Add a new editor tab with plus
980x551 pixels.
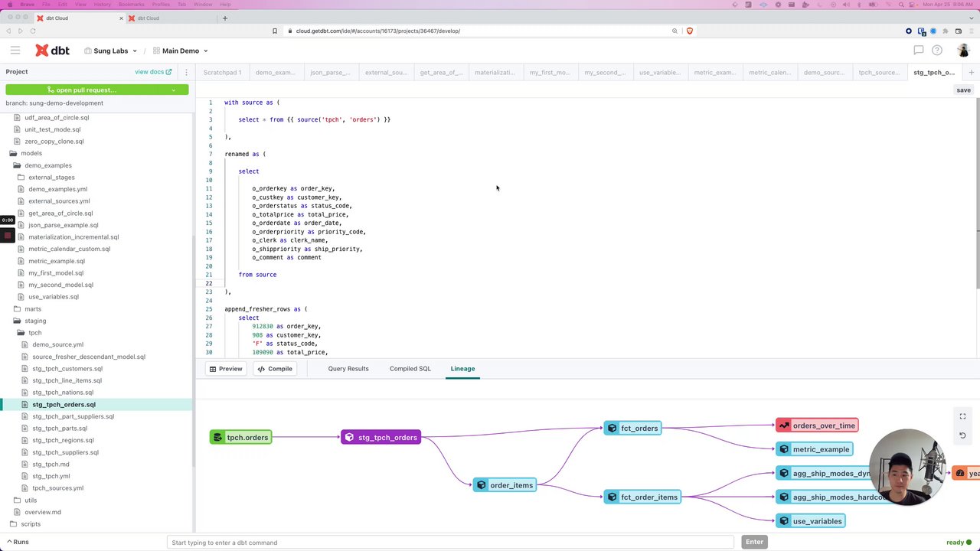(971, 73)
